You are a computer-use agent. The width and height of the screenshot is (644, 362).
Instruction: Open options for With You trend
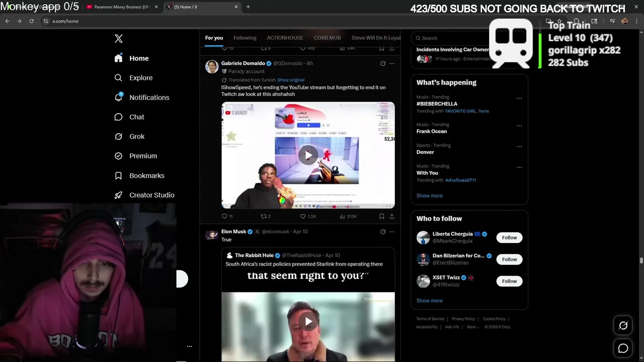pyautogui.click(x=519, y=167)
